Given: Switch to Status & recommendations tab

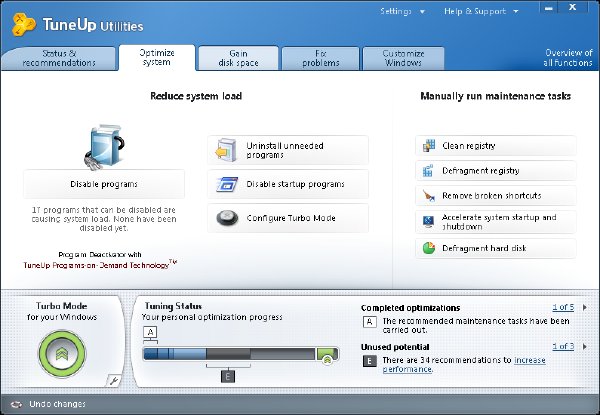Looking at the screenshot, I should tap(59, 58).
